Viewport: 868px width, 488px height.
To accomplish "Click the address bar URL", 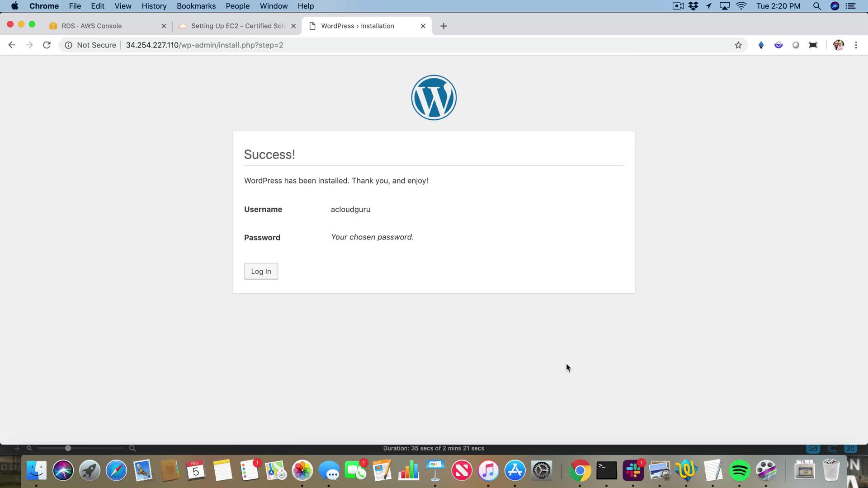I will tap(204, 45).
